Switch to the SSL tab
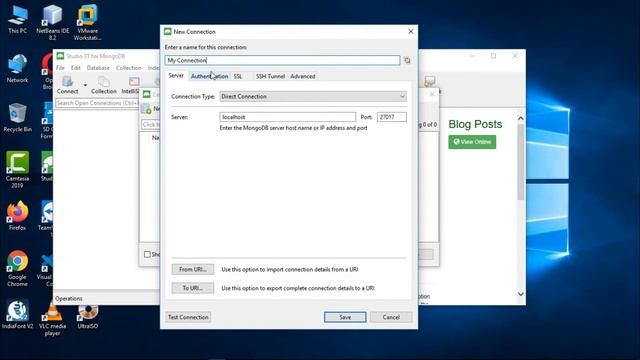Screen dimensions: 640x360 pos(238,76)
